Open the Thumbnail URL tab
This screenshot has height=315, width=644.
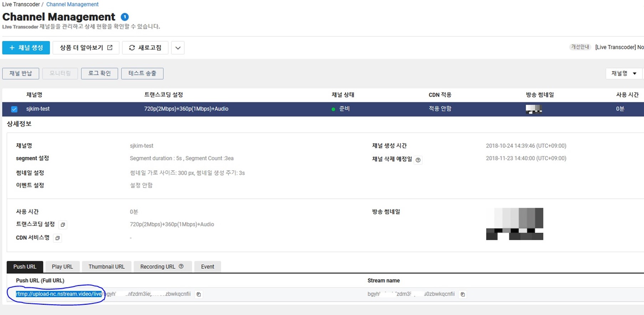click(106, 267)
